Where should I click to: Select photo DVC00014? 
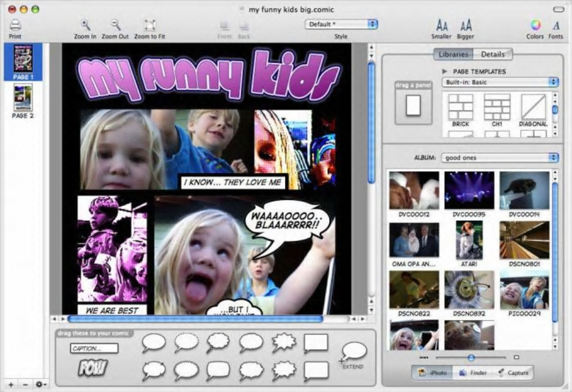pos(524,190)
